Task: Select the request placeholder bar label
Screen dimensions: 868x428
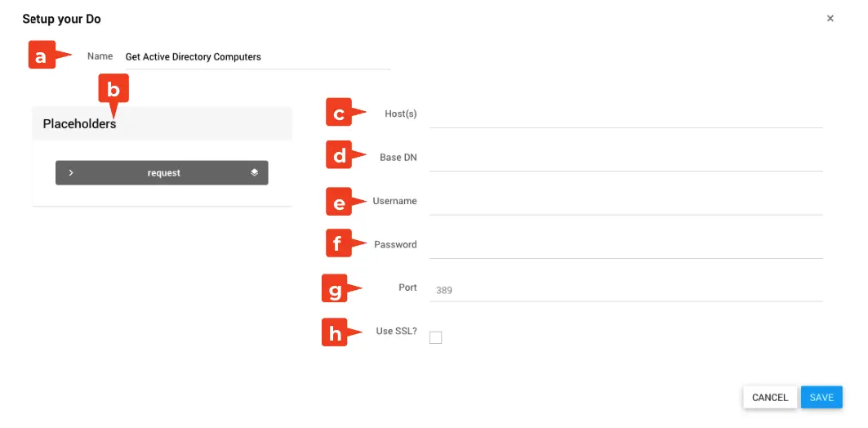Action: [163, 173]
